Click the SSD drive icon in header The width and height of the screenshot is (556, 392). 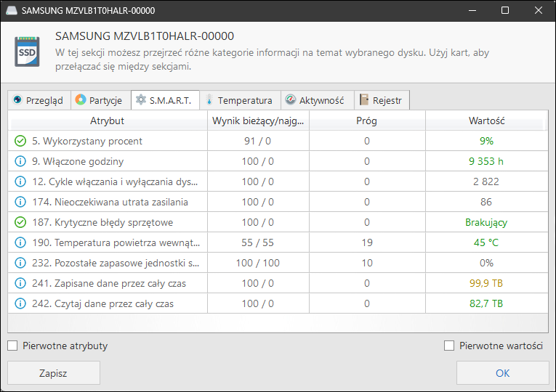28,51
